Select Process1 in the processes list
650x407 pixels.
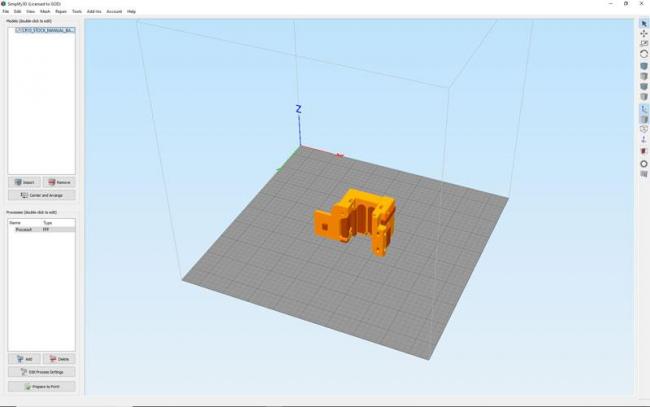pyautogui.click(x=23, y=229)
